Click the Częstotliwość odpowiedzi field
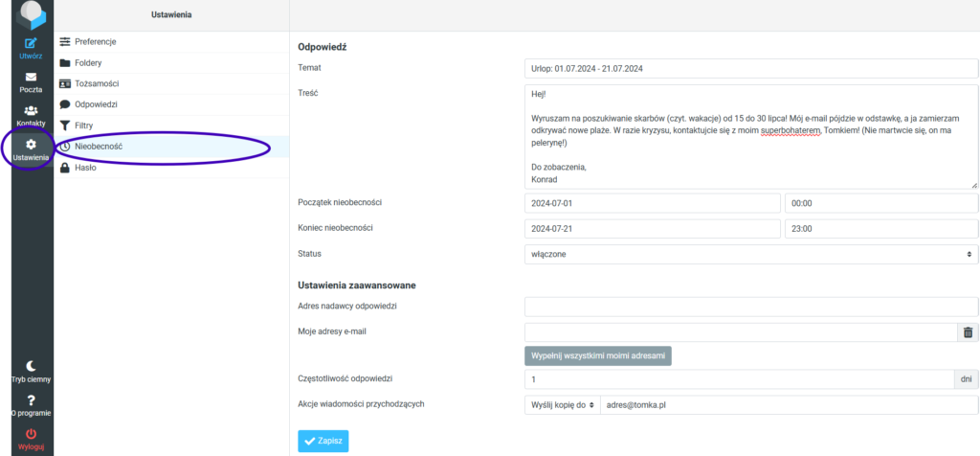The image size is (980, 456). (x=739, y=379)
